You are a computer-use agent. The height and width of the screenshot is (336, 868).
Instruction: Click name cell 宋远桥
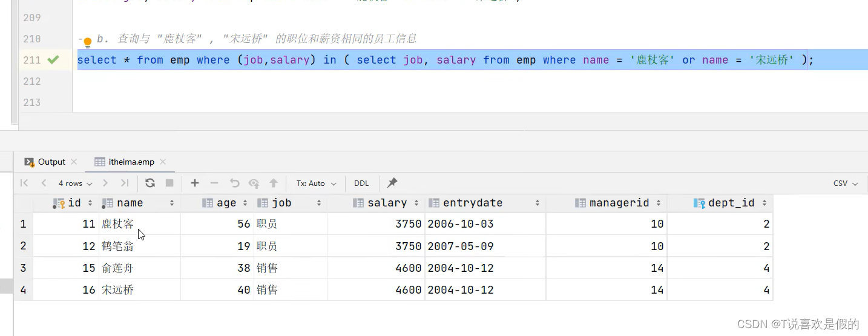(x=140, y=290)
